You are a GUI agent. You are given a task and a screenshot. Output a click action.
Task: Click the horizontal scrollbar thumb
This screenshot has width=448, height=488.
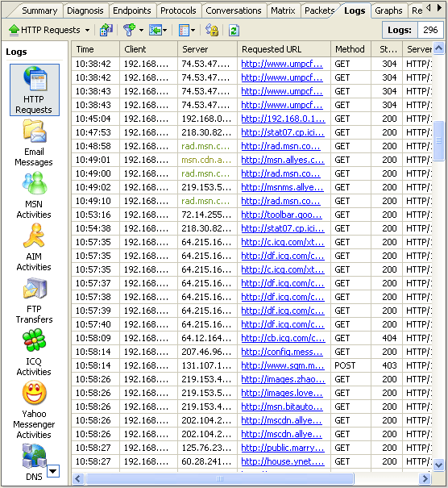pos(220,478)
